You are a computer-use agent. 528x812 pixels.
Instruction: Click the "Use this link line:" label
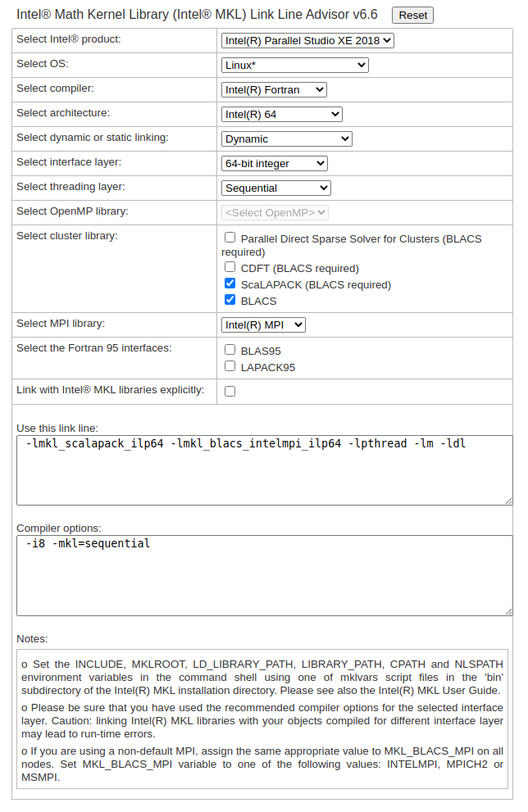click(x=57, y=429)
